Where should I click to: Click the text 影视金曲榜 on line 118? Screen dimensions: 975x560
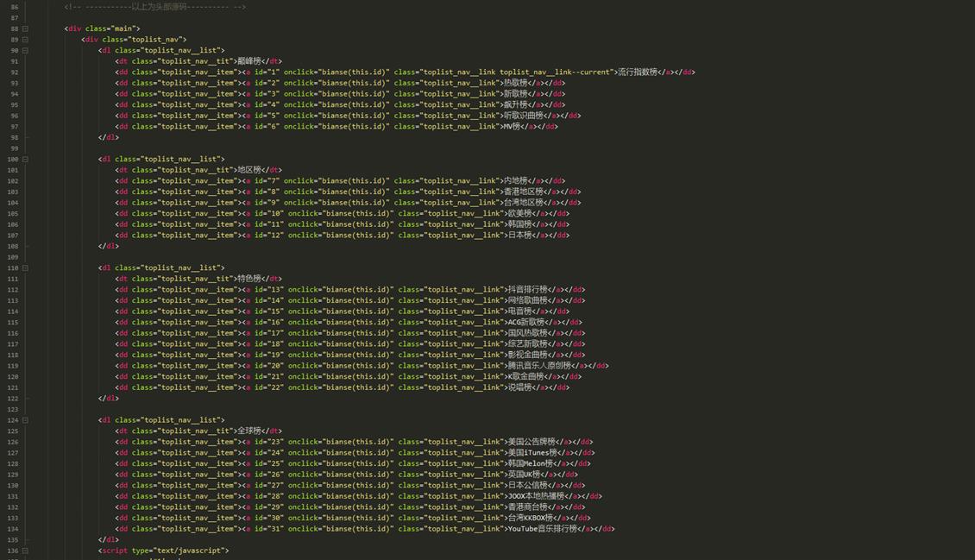coord(528,355)
